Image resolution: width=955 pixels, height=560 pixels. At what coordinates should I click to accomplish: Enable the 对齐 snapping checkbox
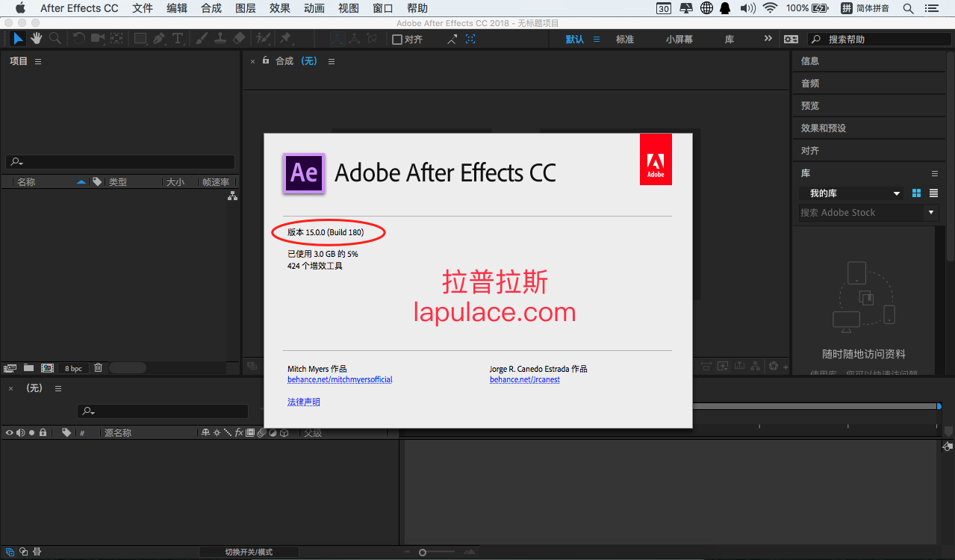(397, 40)
